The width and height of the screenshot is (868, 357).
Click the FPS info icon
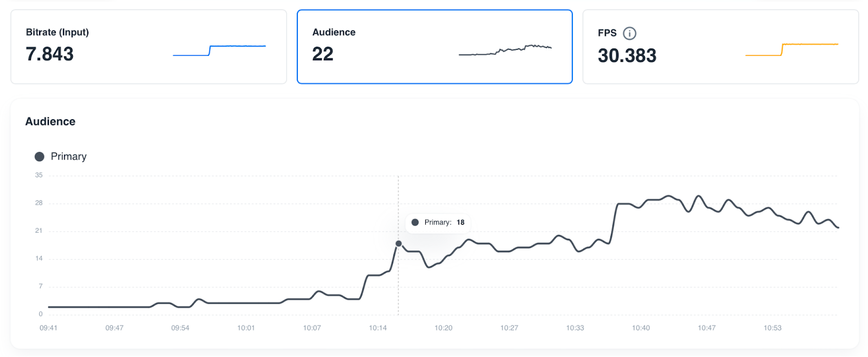pos(629,33)
